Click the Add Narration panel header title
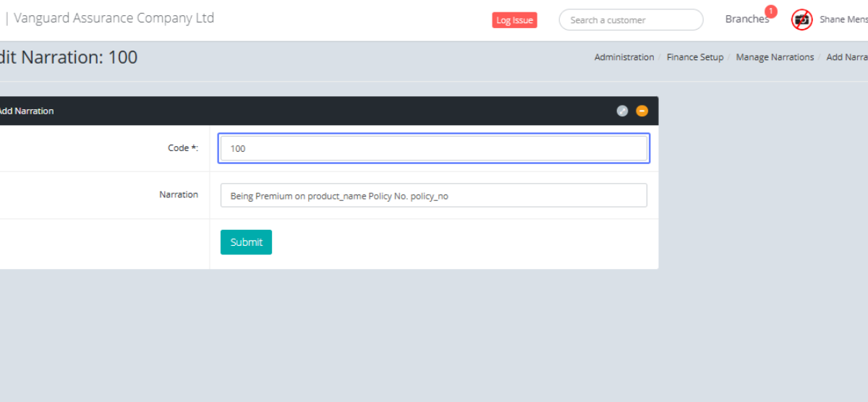 click(x=26, y=111)
